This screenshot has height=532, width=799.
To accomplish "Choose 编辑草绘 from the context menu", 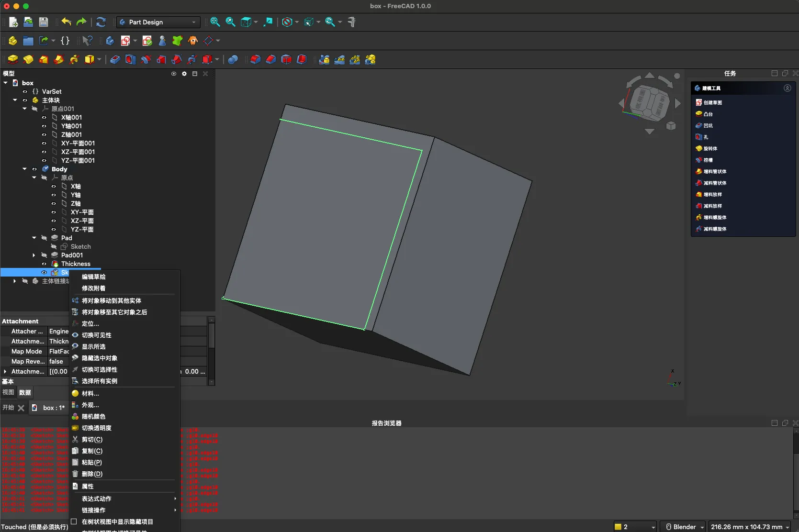I will pyautogui.click(x=94, y=277).
